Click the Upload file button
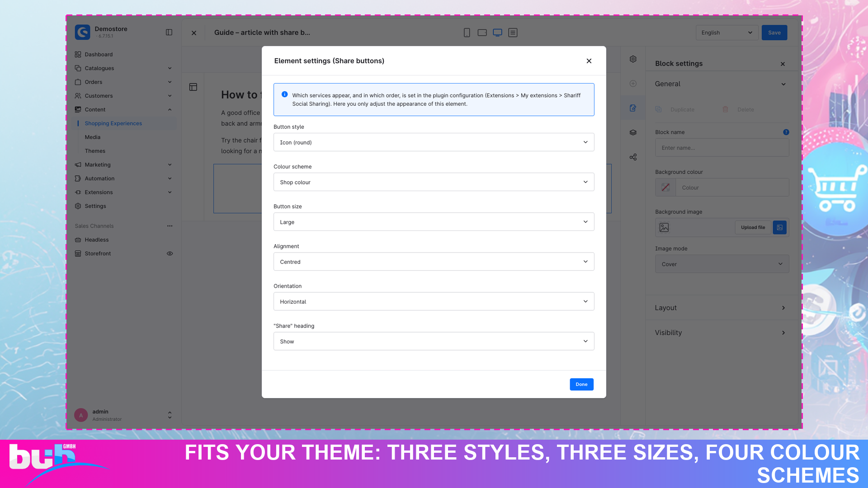 pyautogui.click(x=753, y=228)
